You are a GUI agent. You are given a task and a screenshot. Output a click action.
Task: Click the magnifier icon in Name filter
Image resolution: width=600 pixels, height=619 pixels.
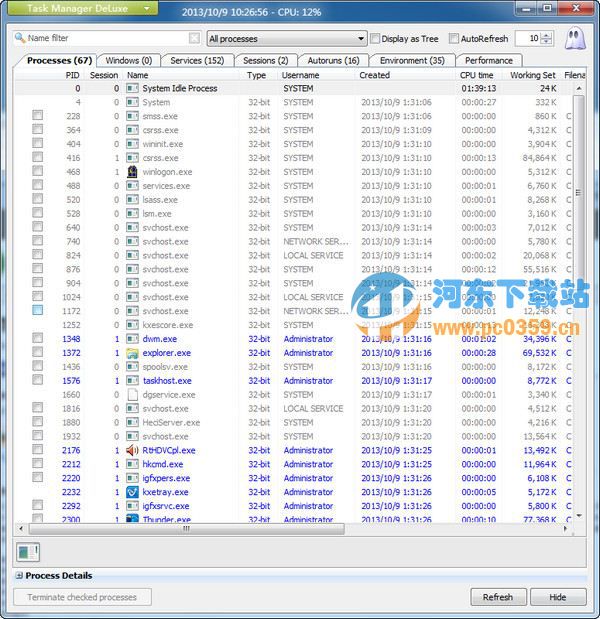[19, 38]
